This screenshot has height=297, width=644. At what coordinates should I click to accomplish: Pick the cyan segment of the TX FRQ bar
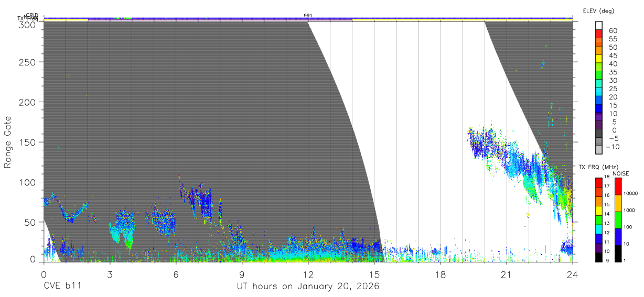[599, 228]
